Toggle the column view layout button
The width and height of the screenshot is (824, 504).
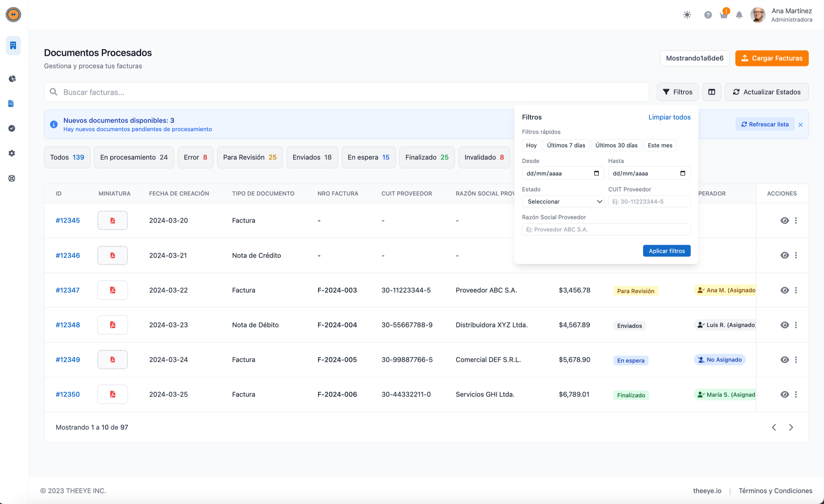tap(711, 92)
